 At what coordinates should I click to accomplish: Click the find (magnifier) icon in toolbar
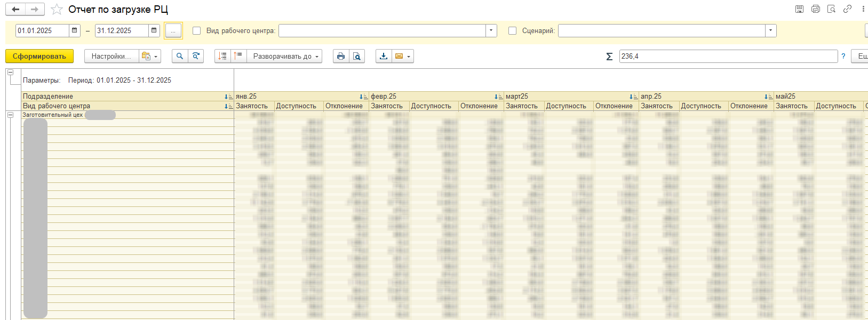(x=180, y=56)
